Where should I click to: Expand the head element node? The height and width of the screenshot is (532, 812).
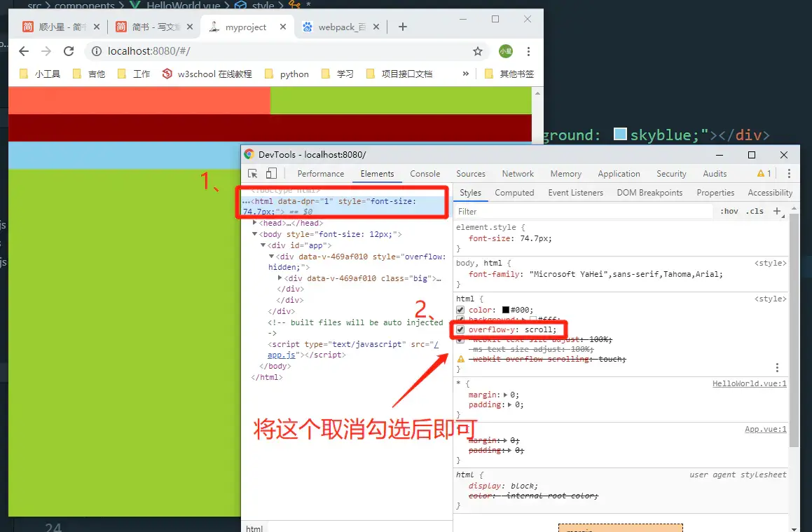point(255,223)
